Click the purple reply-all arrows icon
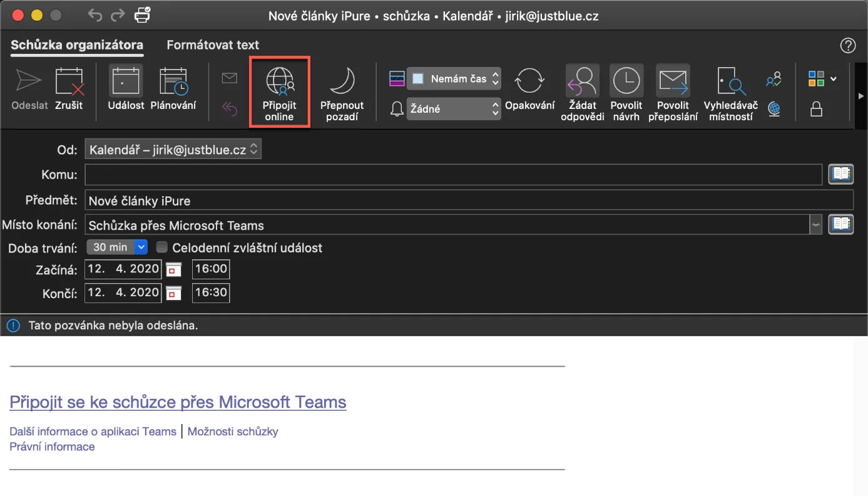Image resolution: width=868 pixels, height=496 pixels. (x=230, y=109)
